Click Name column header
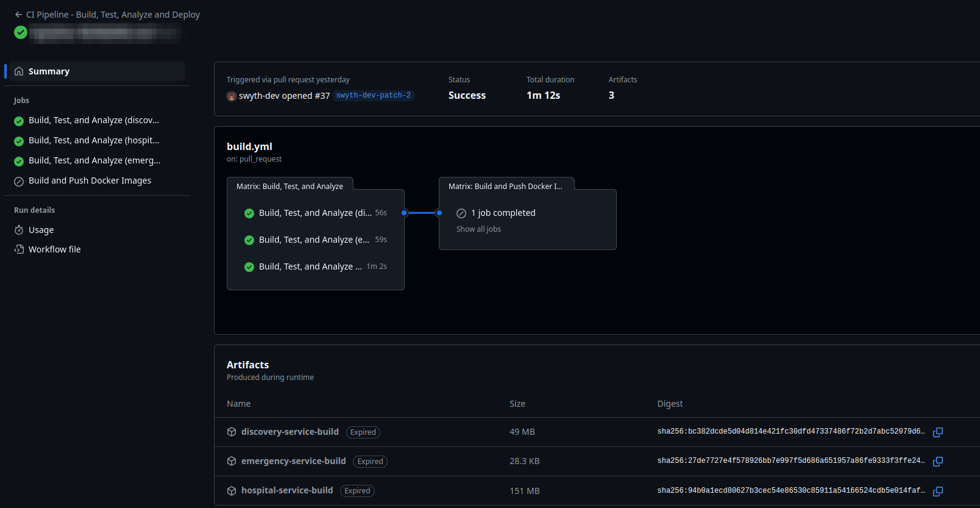Image resolution: width=980 pixels, height=508 pixels. point(239,404)
